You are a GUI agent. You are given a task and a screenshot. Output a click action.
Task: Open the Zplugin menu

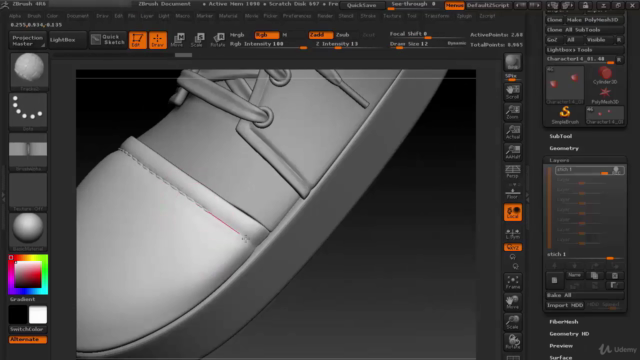pyautogui.click(x=464, y=16)
